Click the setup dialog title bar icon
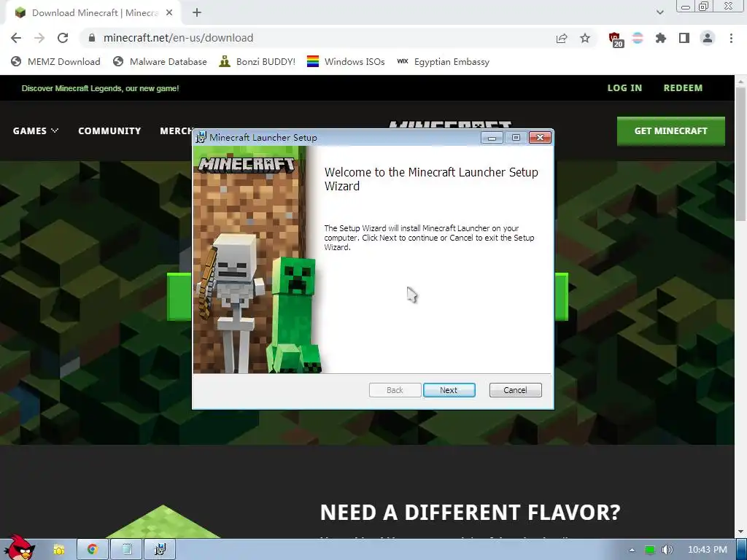 201,137
